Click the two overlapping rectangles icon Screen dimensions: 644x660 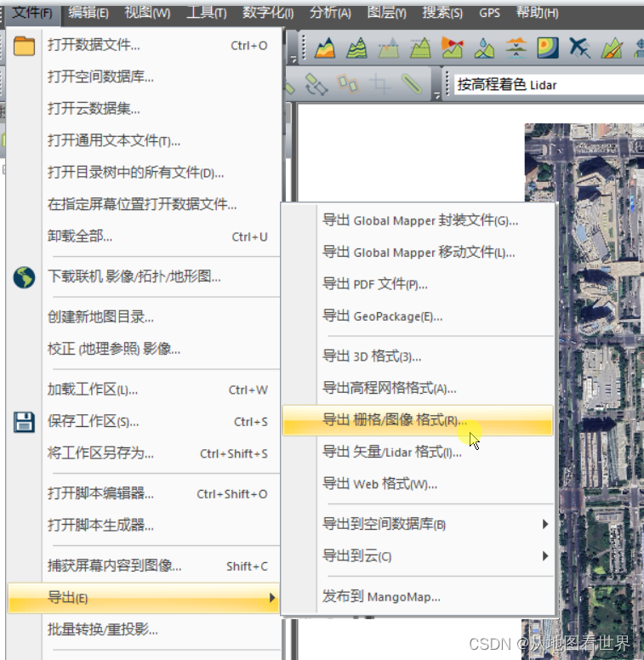(x=348, y=83)
